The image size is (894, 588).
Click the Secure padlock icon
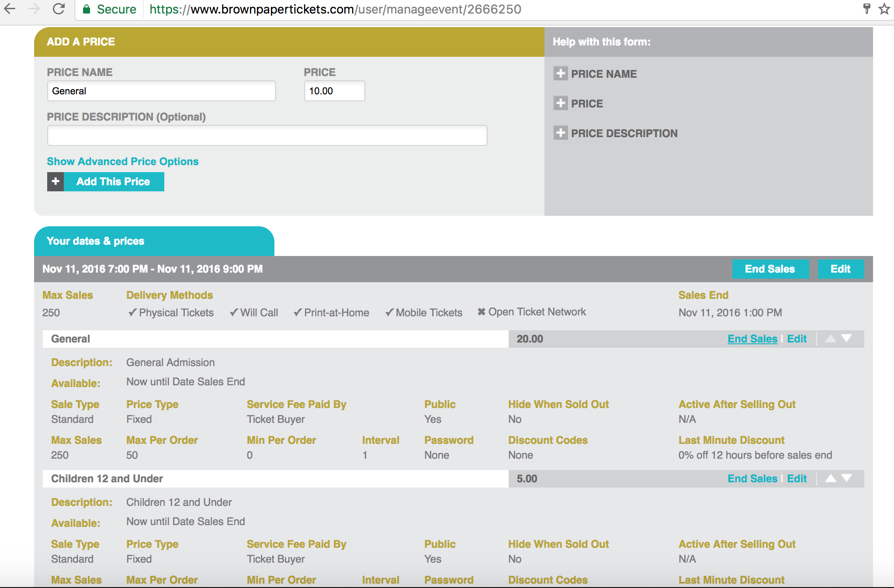coord(87,9)
